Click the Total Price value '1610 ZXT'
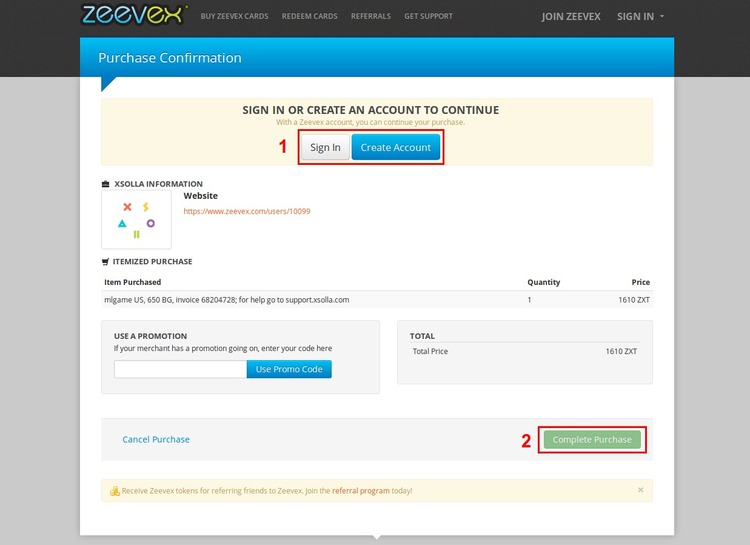Viewport: 750px width, 545px height. click(x=621, y=351)
